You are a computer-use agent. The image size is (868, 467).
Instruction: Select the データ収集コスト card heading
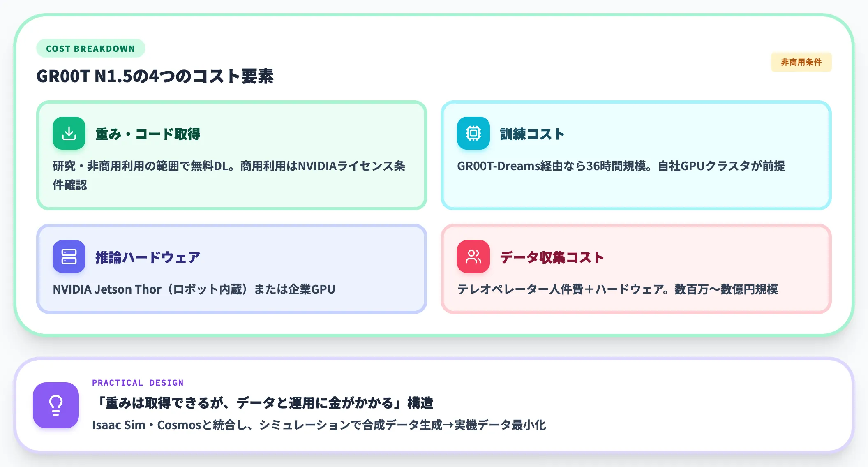coord(552,257)
